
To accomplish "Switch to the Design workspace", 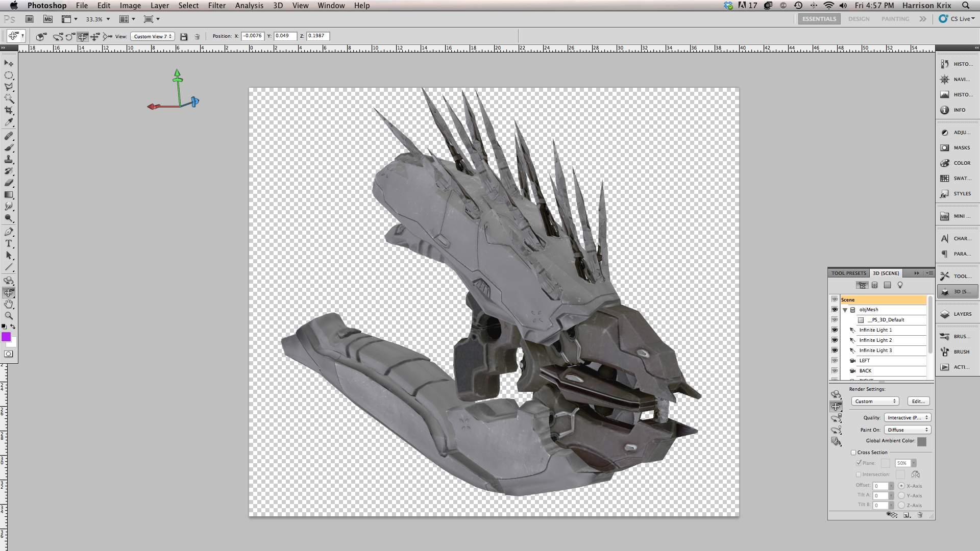I will [x=859, y=19].
